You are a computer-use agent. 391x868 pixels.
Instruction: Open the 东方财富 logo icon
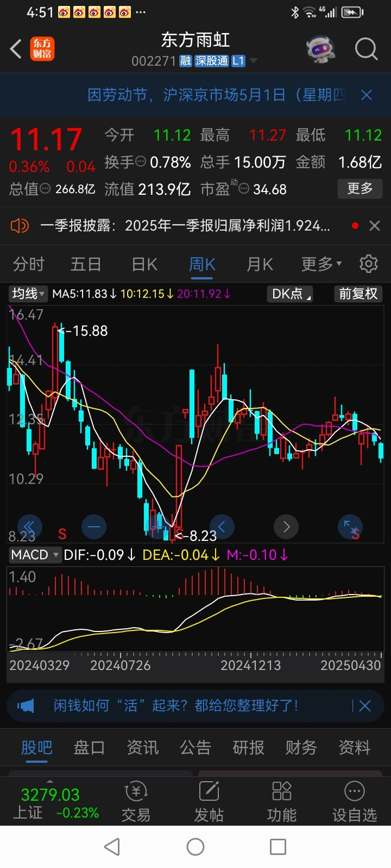tap(42, 49)
